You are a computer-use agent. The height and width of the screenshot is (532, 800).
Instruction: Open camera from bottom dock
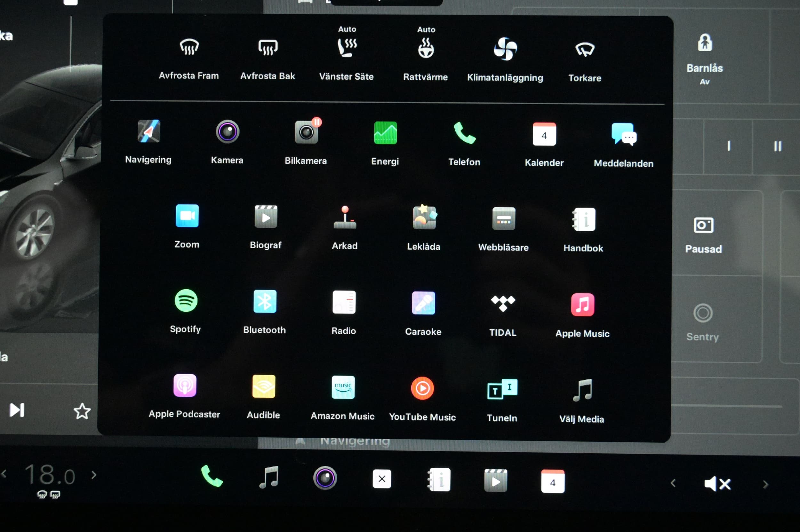pos(325,478)
